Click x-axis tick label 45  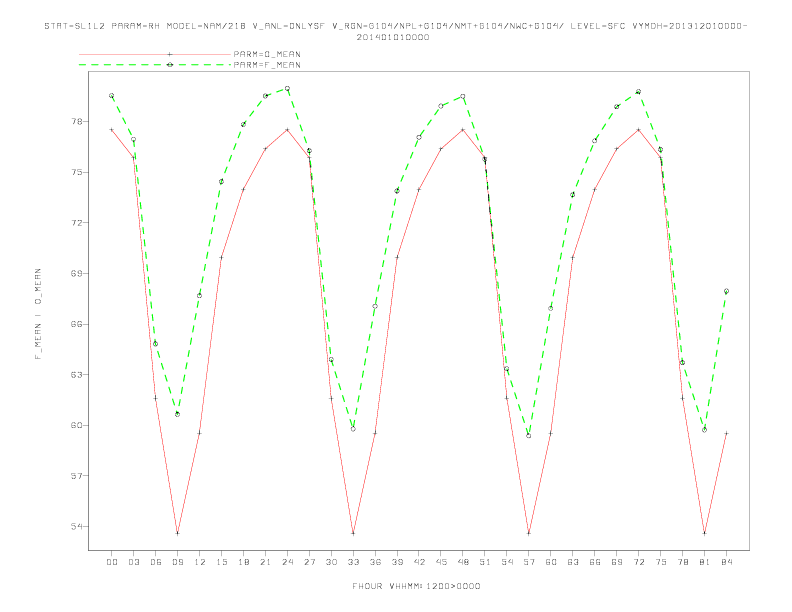point(441,562)
